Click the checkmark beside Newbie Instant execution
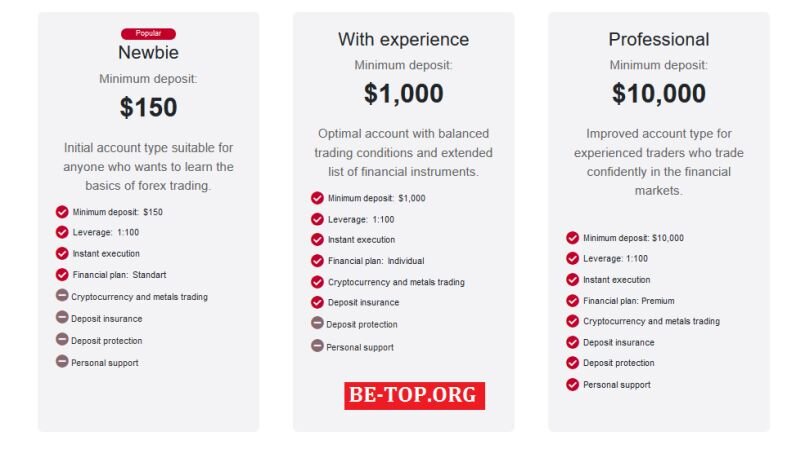Viewport: 800px width, 450px height. (62, 254)
